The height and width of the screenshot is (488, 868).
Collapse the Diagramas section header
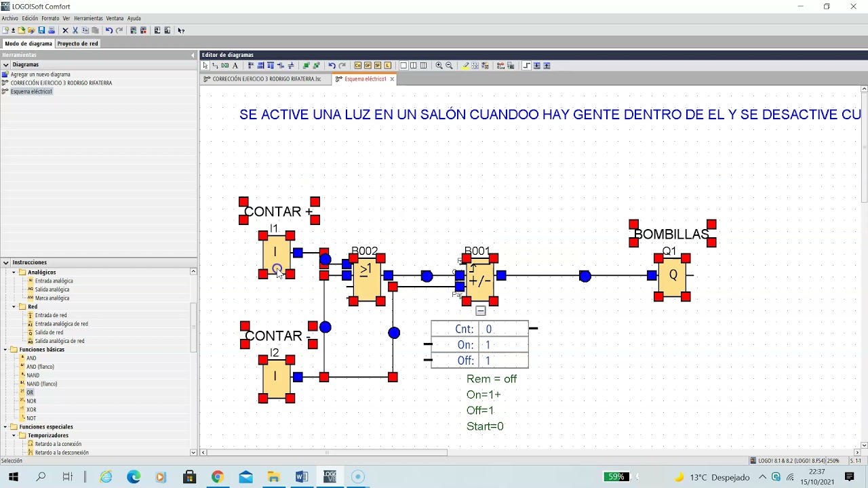click(x=5, y=64)
